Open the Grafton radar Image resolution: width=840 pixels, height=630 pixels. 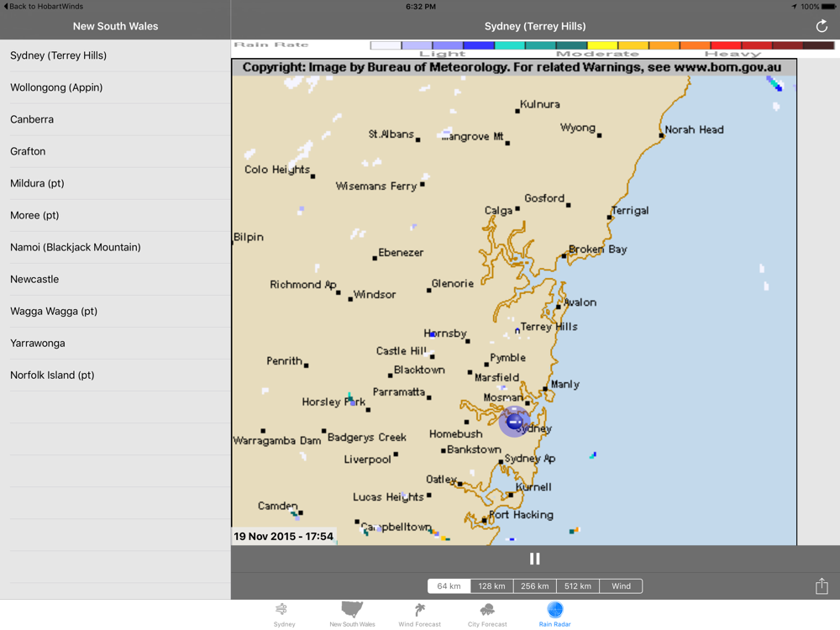click(115, 151)
